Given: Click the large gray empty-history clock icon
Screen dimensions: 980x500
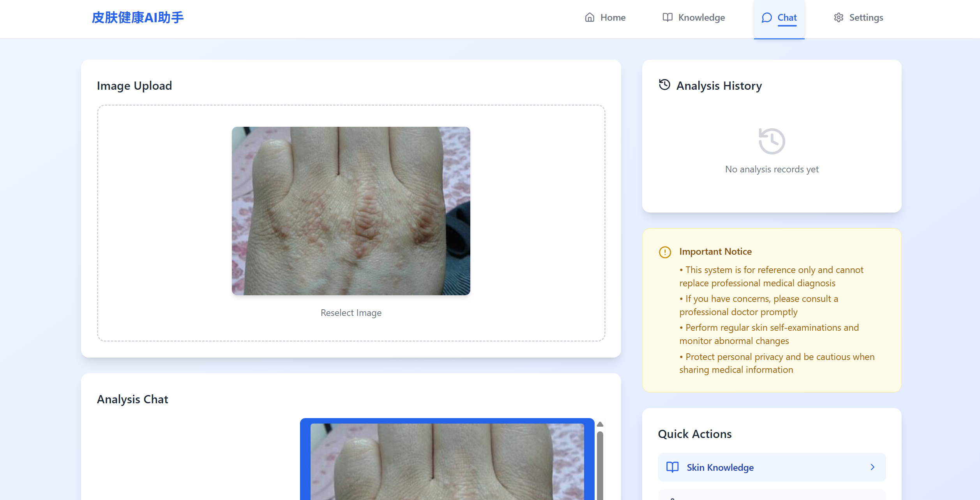Looking at the screenshot, I should coord(772,141).
